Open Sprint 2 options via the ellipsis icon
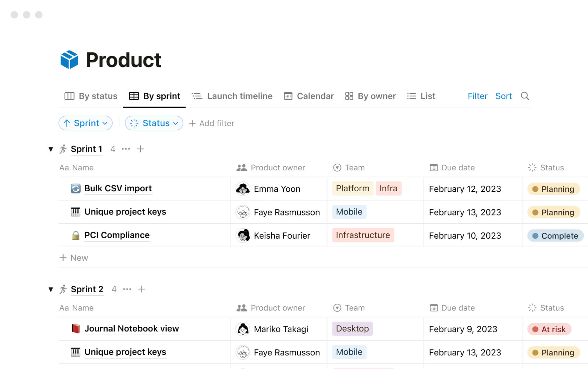Image resolution: width=588 pixels, height=369 pixels. pos(127,289)
